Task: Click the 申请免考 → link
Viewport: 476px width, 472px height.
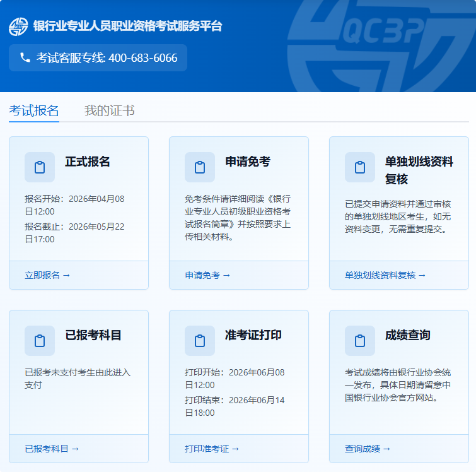Action: coord(207,275)
